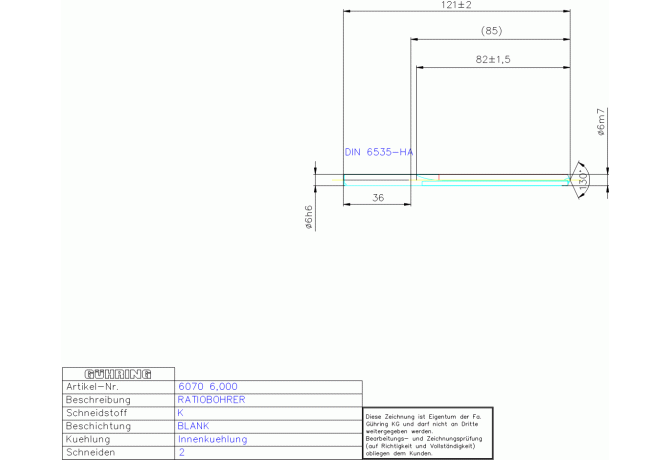Click the ø6m7 cutting diameter label
The image size is (670, 460).
[x=601, y=122]
